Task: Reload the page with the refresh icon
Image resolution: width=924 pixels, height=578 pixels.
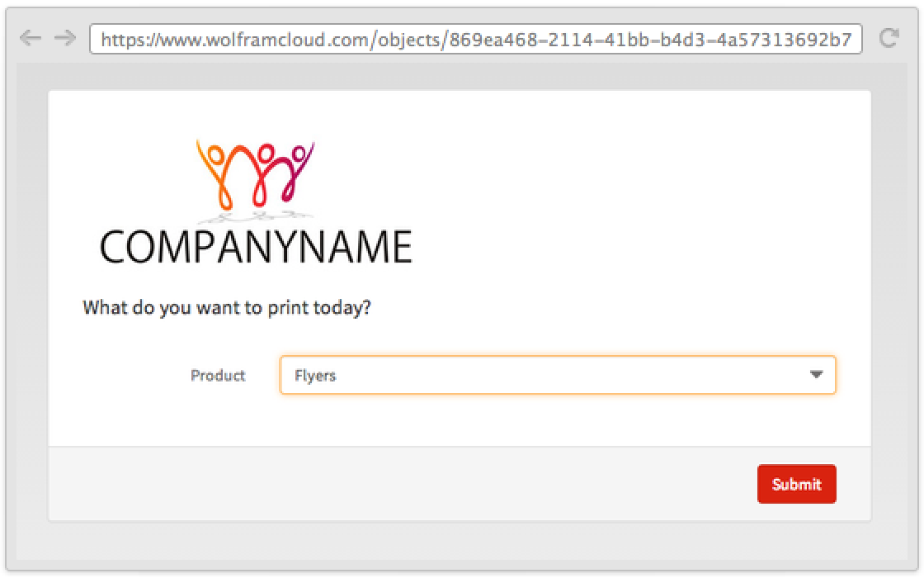Action: tap(889, 38)
